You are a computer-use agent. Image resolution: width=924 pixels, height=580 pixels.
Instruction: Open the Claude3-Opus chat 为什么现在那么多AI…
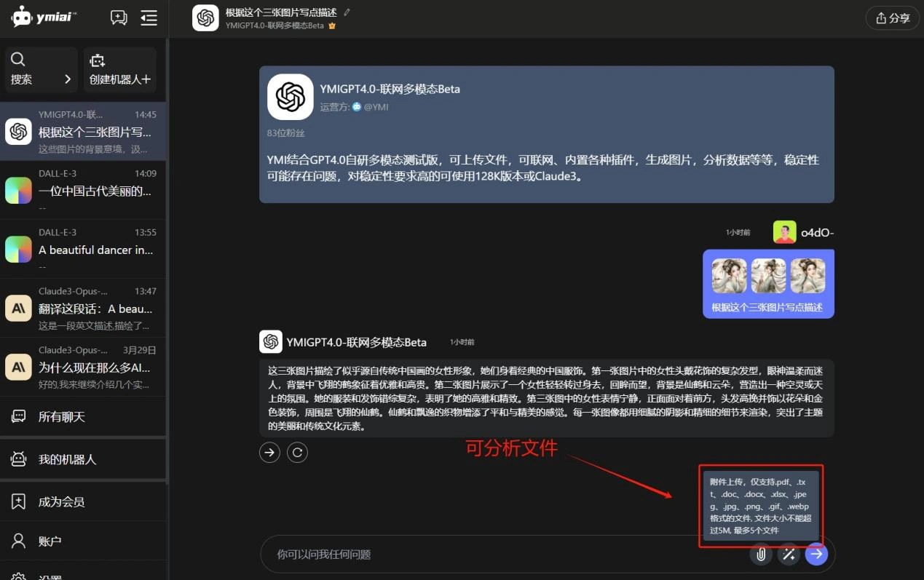83,368
